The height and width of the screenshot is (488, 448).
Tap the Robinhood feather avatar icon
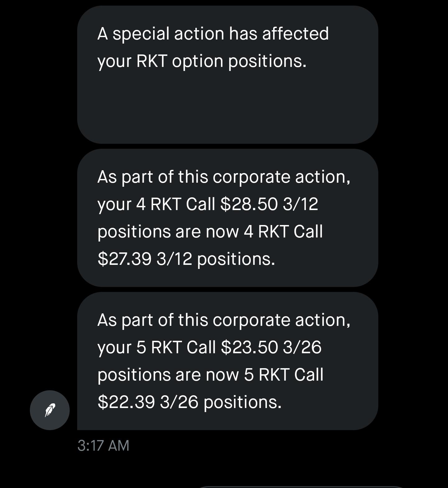50,410
